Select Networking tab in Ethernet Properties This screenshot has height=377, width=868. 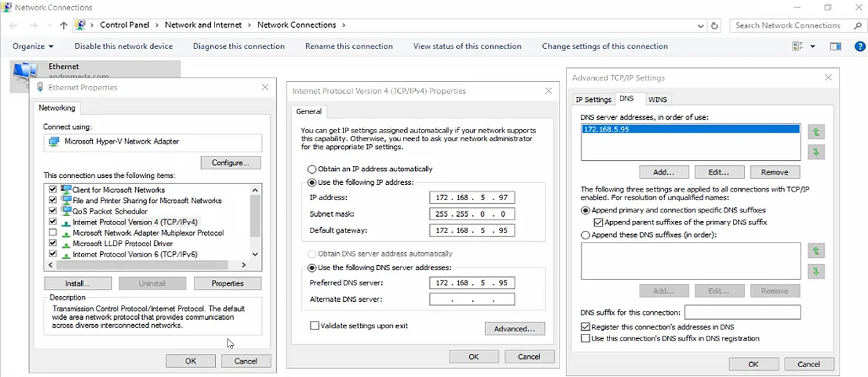point(57,108)
